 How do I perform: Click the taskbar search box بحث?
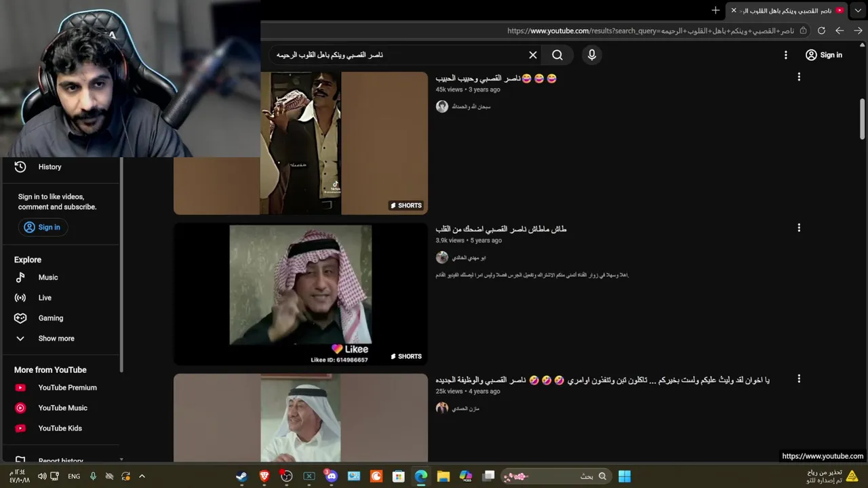point(555,476)
